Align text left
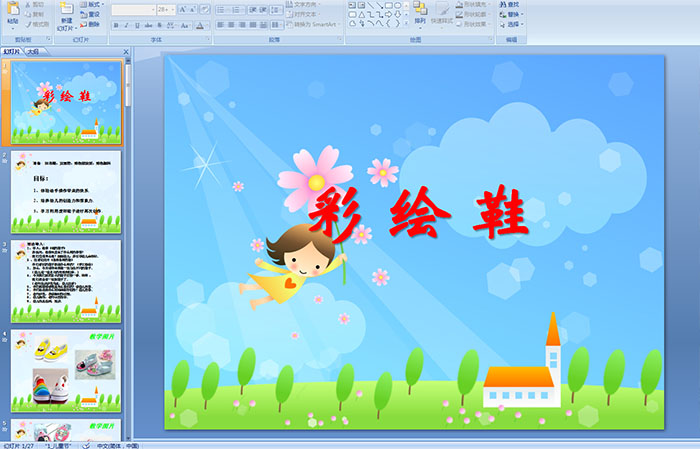Image resolution: width=700 pixels, height=449 pixels. [221, 25]
